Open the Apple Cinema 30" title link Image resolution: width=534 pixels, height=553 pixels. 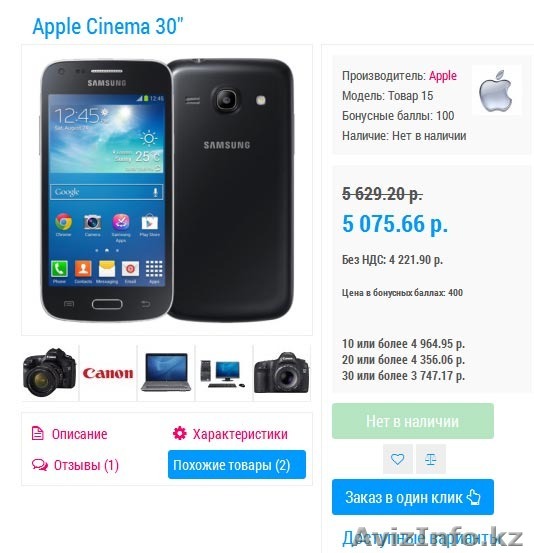pyautogui.click(x=108, y=26)
